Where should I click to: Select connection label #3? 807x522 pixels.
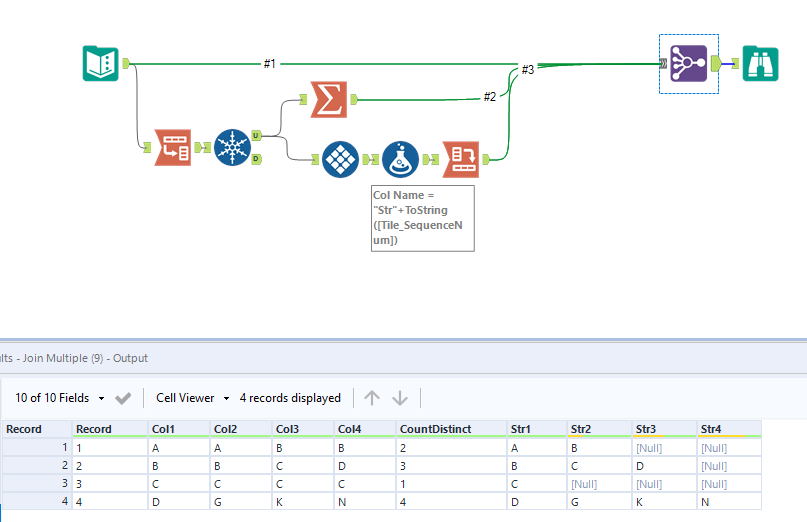[528, 69]
